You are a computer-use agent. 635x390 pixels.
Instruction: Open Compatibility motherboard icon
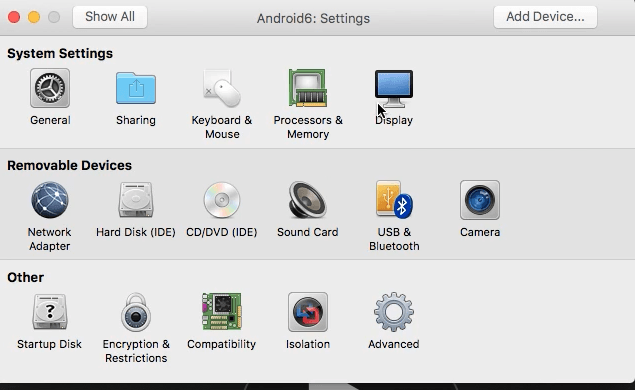(x=222, y=311)
